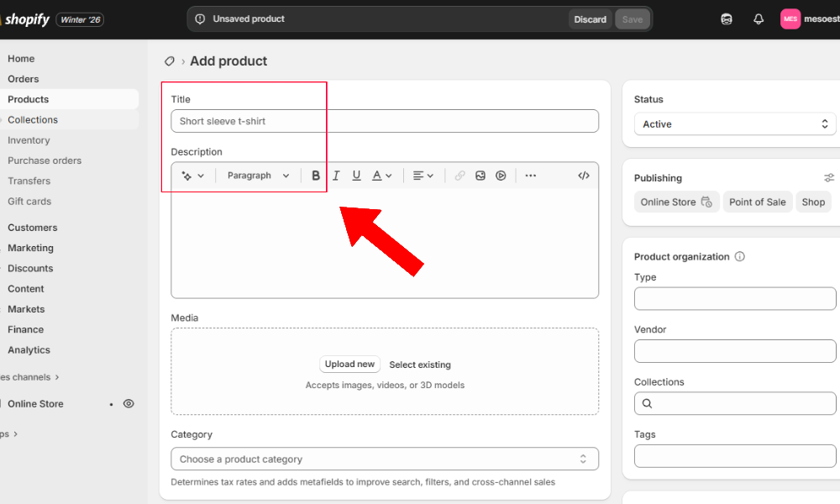Open the product Category dropdown
The height and width of the screenshot is (504, 840).
384,459
